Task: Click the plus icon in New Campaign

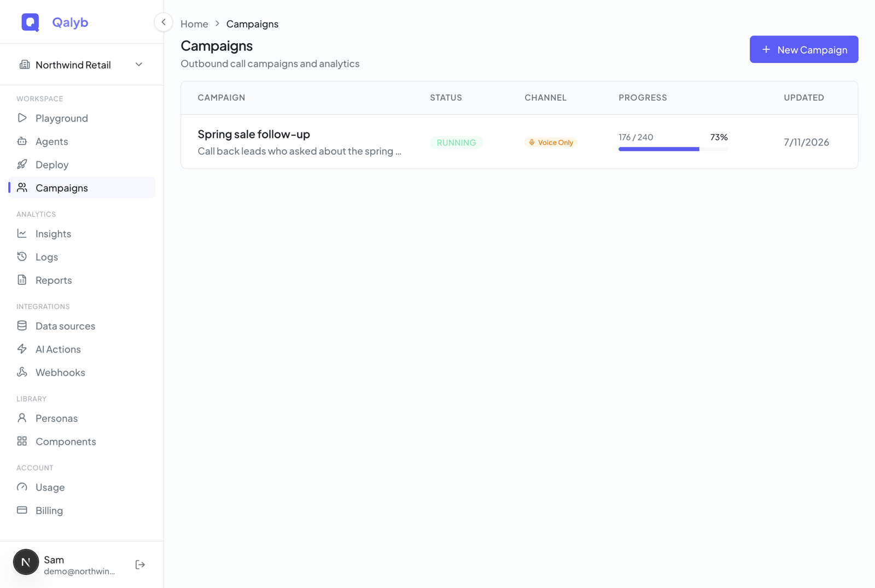Action: click(766, 49)
